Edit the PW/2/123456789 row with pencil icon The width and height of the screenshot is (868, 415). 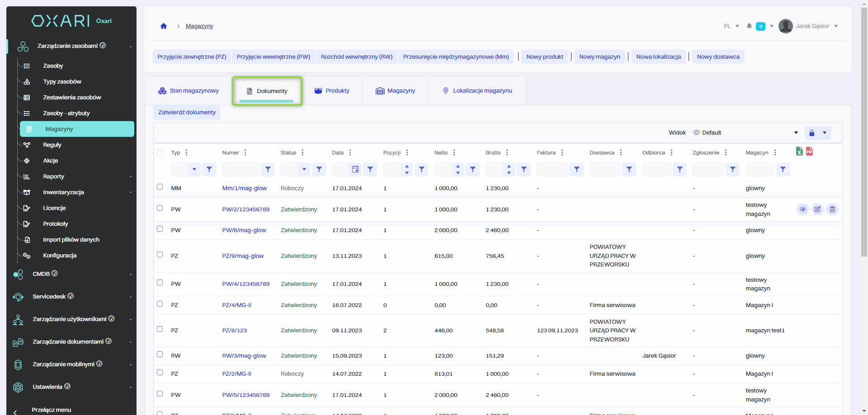[x=817, y=209]
